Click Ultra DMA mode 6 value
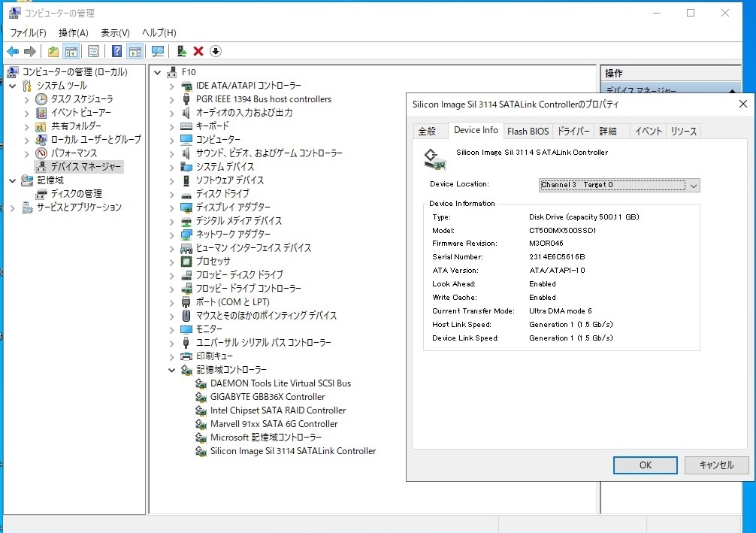This screenshot has height=533, width=756. [561, 311]
